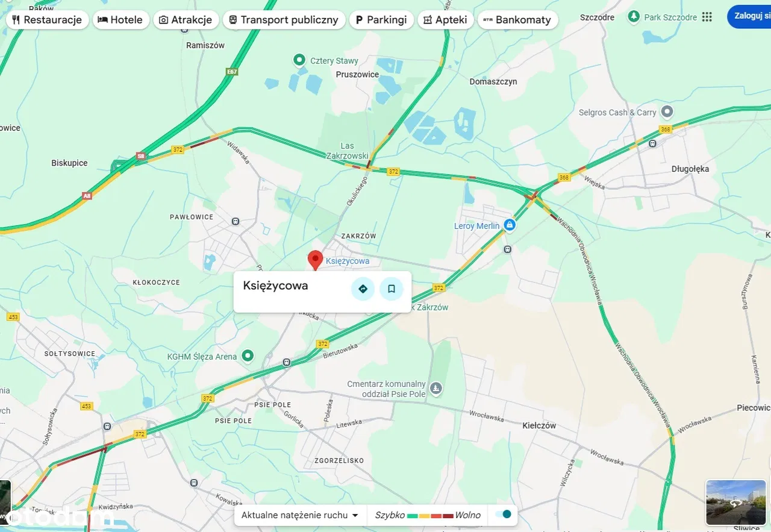
Task: Show Bankomaty on the map
Action: pyautogui.click(x=517, y=19)
